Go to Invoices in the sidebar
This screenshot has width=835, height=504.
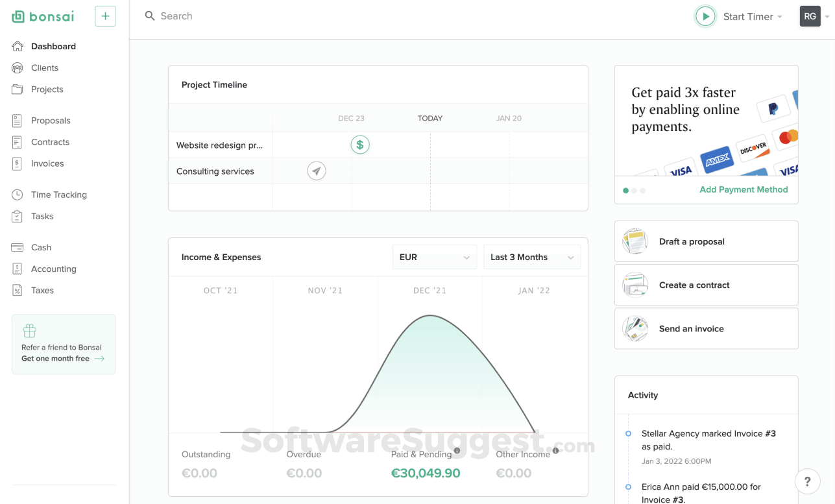47,163
